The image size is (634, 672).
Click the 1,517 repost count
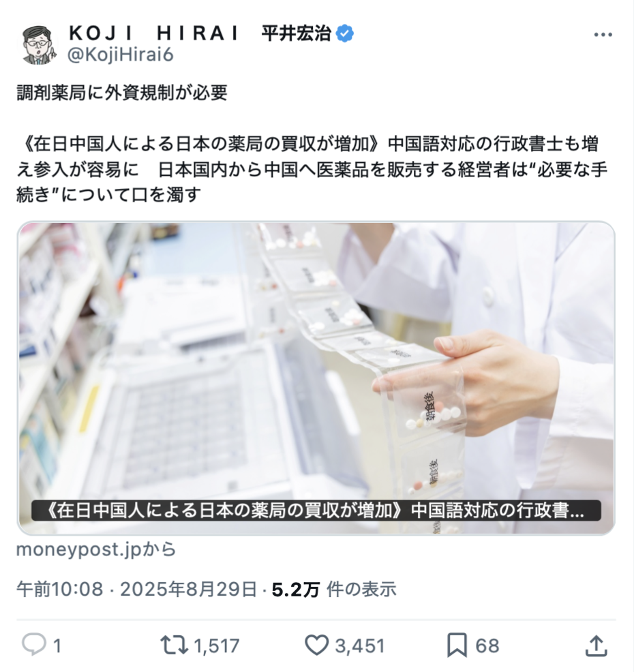(x=216, y=646)
